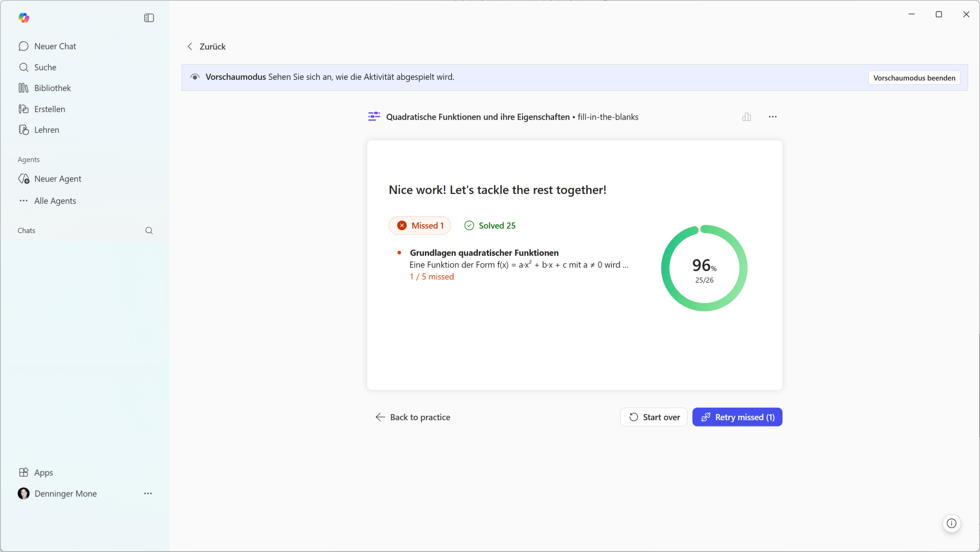980x552 pixels.
Task: Select the Missed 1 filter chip
Action: click(420, 225)
